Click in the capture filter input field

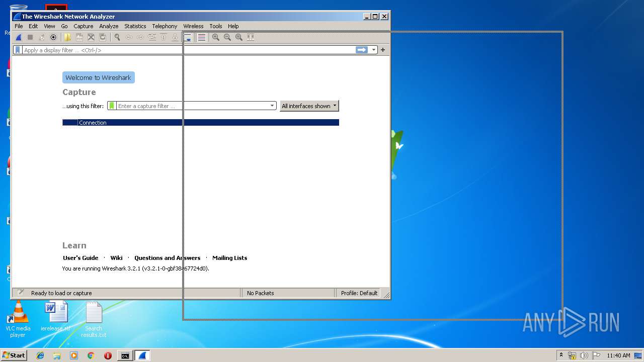tap(192, 106)
